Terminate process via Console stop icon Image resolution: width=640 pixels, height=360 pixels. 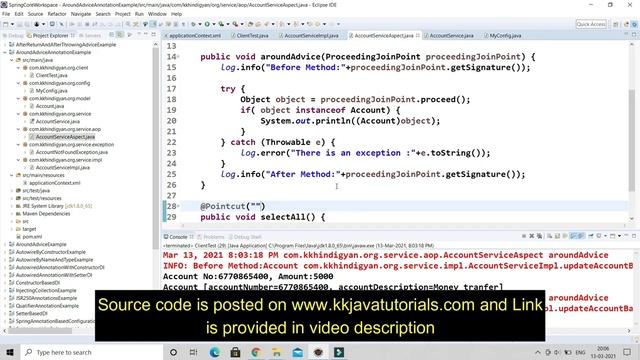[x=524, y=236]
